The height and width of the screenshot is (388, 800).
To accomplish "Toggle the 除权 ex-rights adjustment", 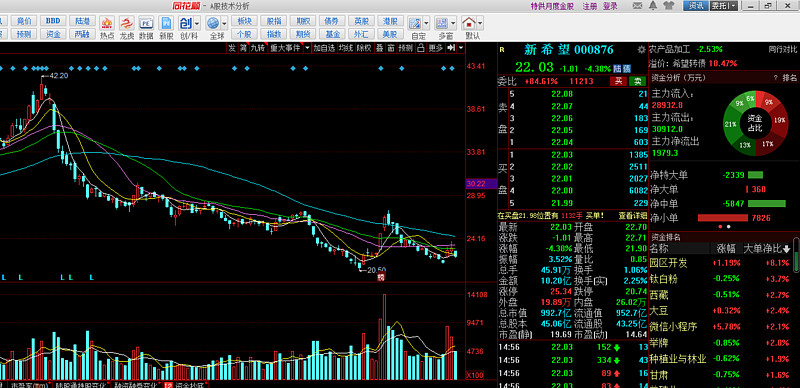I will click(x=364, y=48).
